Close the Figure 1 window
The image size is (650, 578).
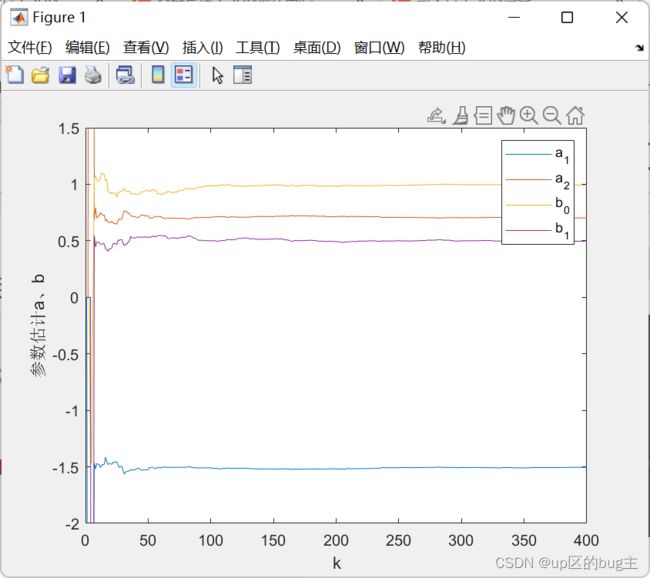(x=622, y=17)
